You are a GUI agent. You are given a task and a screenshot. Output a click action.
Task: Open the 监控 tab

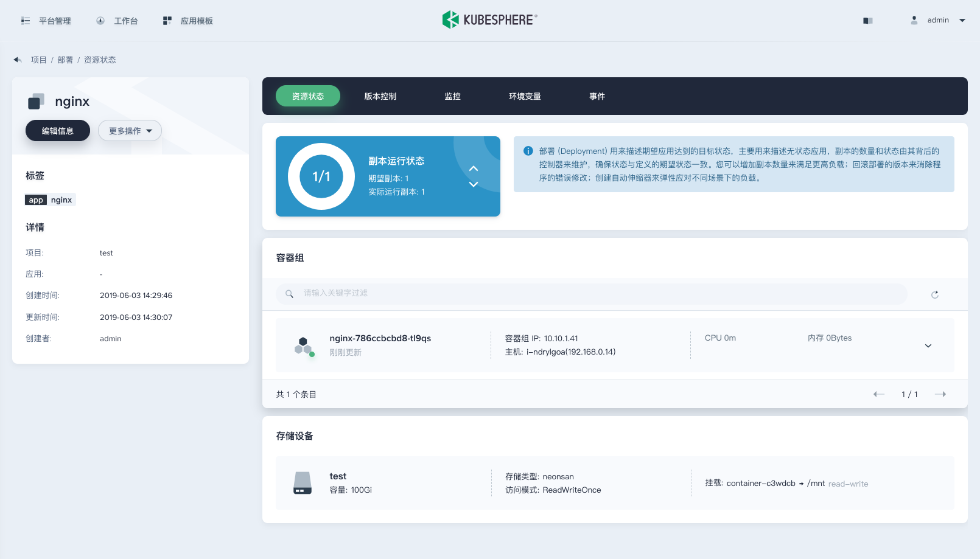(452, 96)
